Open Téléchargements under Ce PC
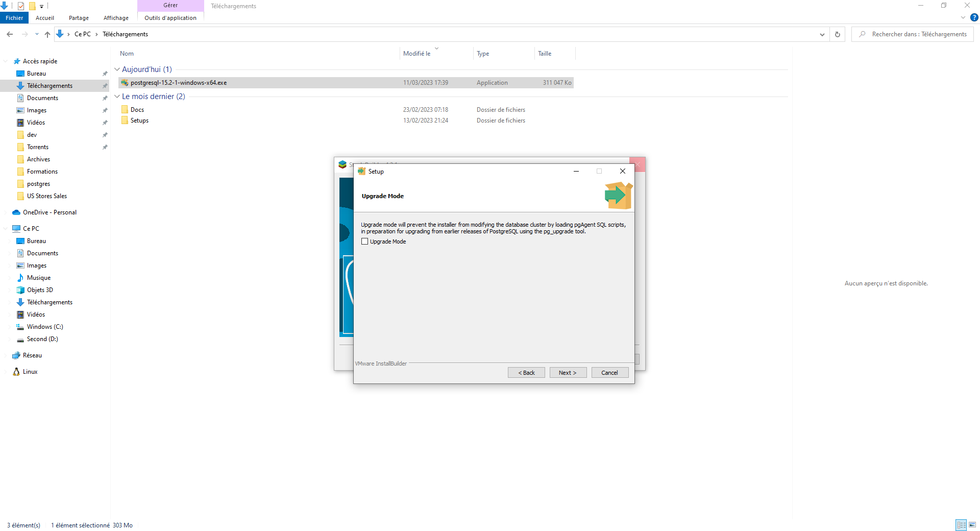980x531 pixels. pyautogui.click(x=50, y=302)
